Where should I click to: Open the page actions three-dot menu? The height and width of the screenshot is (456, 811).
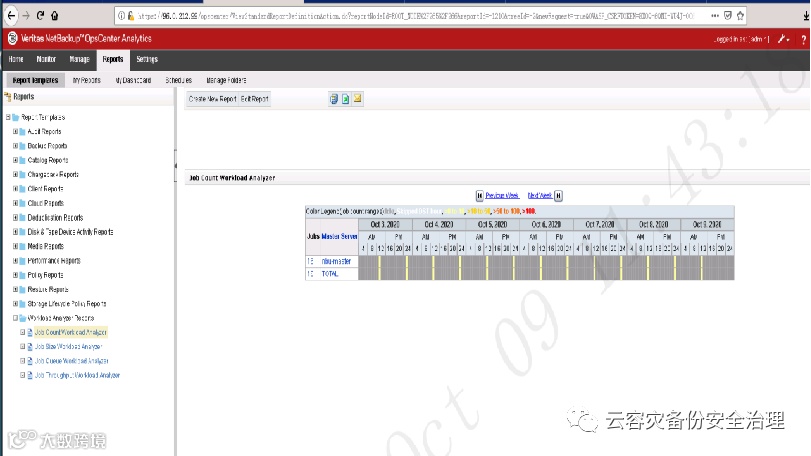(x=715, y=16)
